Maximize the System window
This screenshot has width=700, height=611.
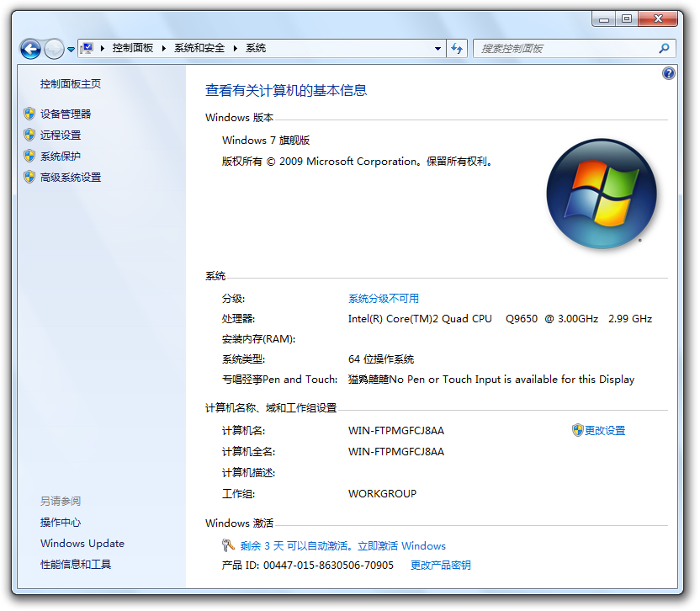coord(627,19)
